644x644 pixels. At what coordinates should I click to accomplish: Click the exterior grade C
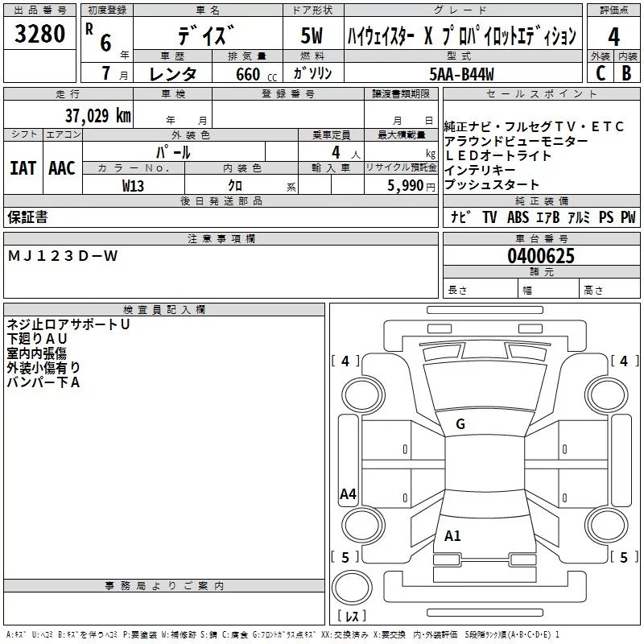click(x=600, y=73)
